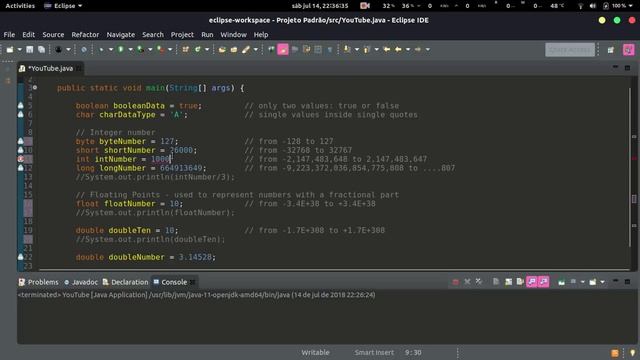Open the Debug dropdown arrow

pyautogui.click(x=111, y=49)
